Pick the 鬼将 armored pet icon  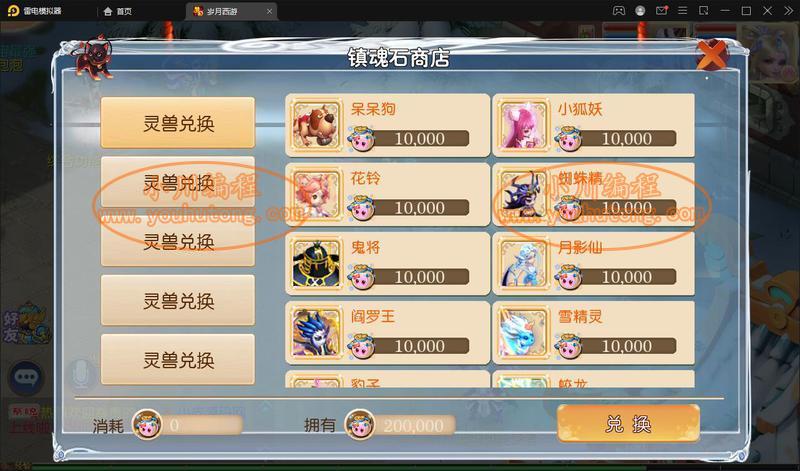[316, 264]
